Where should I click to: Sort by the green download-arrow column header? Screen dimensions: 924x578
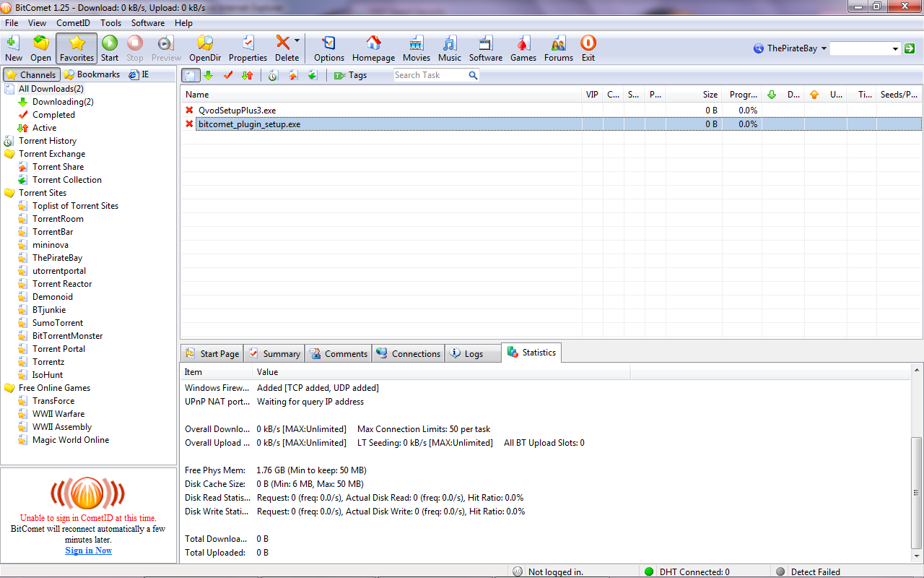click(771, 95)
